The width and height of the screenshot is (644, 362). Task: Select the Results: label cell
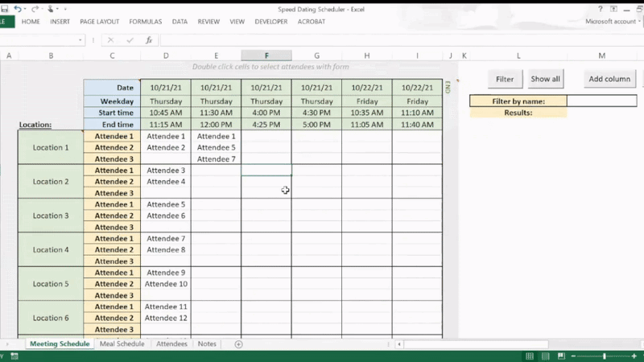coord(518,113)
